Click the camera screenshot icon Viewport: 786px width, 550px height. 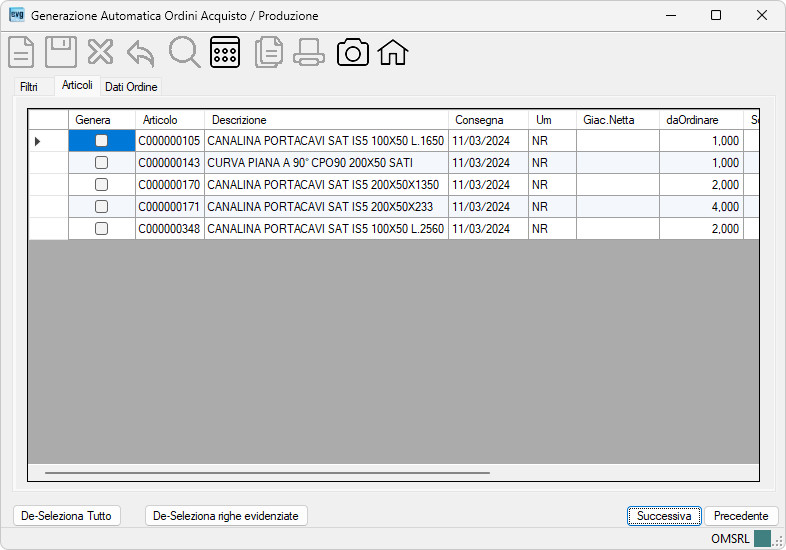[x=353, y=53]
